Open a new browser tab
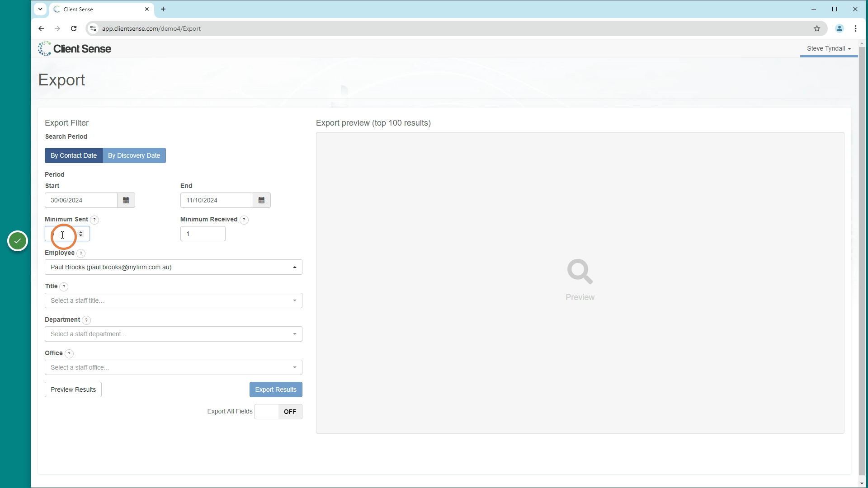The height and width of the screenshot is (488, 868). pyautogui.click(x=163, y=9)
